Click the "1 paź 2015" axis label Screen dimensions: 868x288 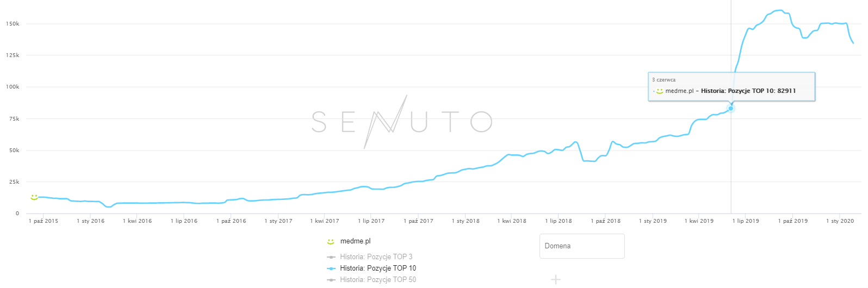pos(44,221)
